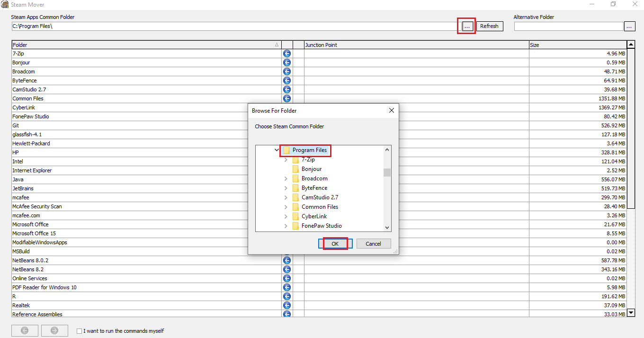The width and height of the screenshot is (644, 338).
Task: Click the 1369.27 MB size cell
Action: point(578,107)
